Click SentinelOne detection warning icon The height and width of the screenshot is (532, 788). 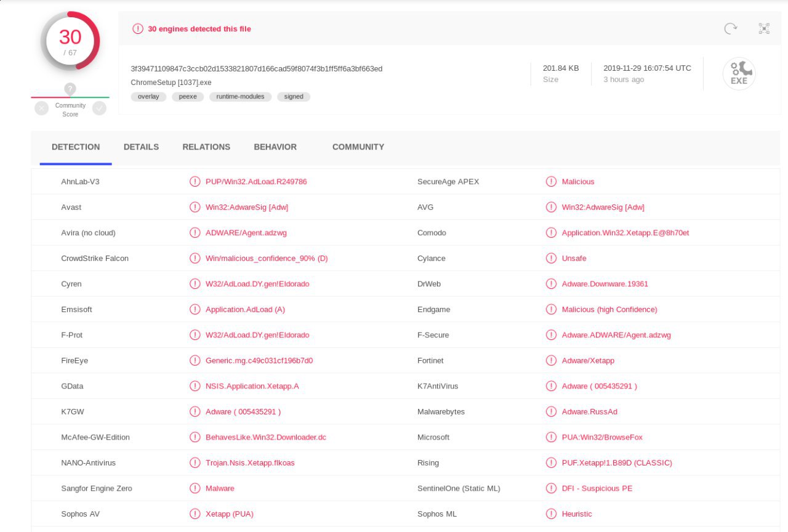[551, 488]
